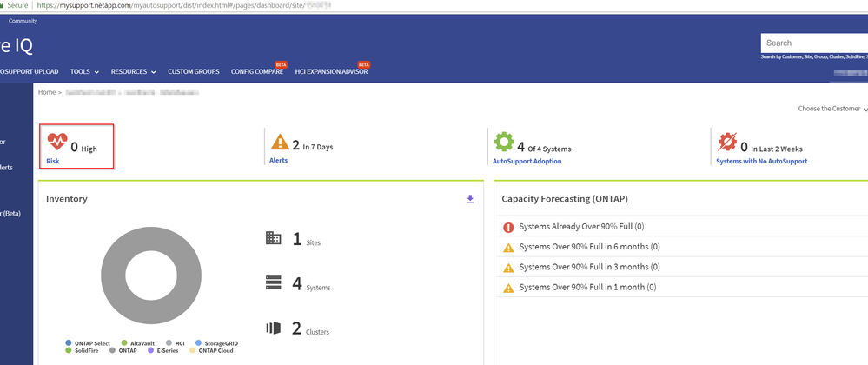Click the '1 Sites' count text
This screenshot has width=868, height=365.
click(306, 240)
